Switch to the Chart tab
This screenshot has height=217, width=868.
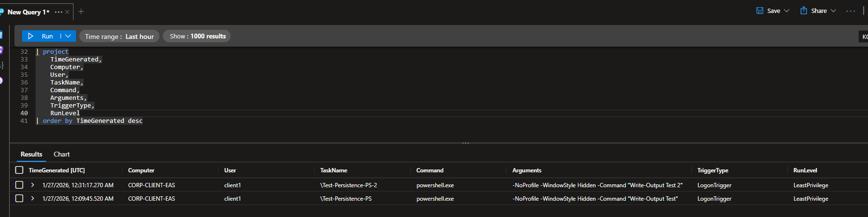point(61,154)
